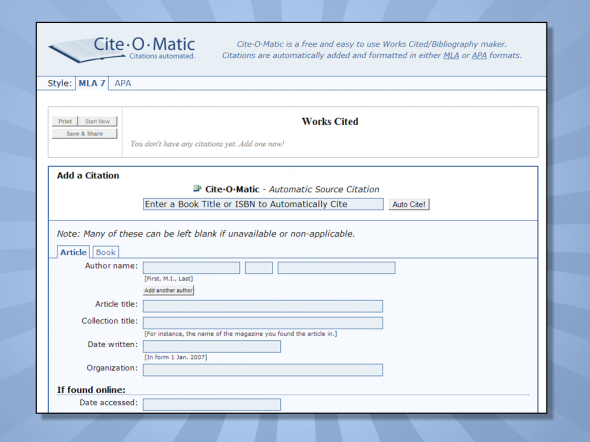This screenshot has height=442, width=590.
Task: Focus the author first name field
Action: 192,268
